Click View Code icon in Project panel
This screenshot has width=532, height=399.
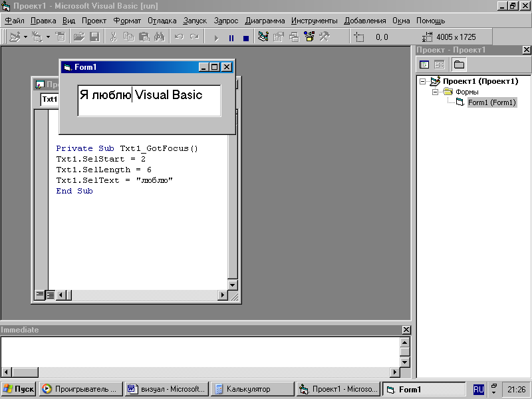pos(424,65)
